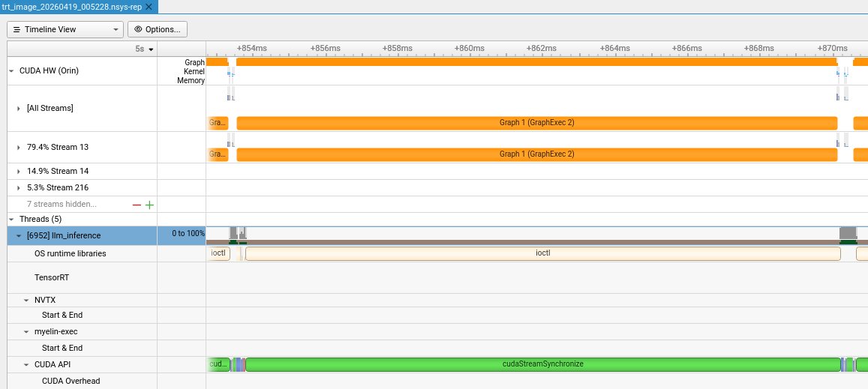Collapse the myelin-exec row
Viewport: 868px width, 389px height.
26,331
